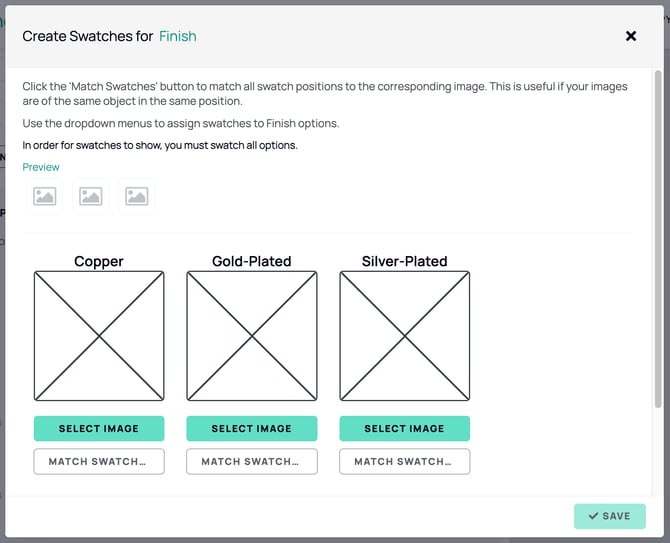
Task: Click the second preview image placeholder icon
Action: coord(91,197)
